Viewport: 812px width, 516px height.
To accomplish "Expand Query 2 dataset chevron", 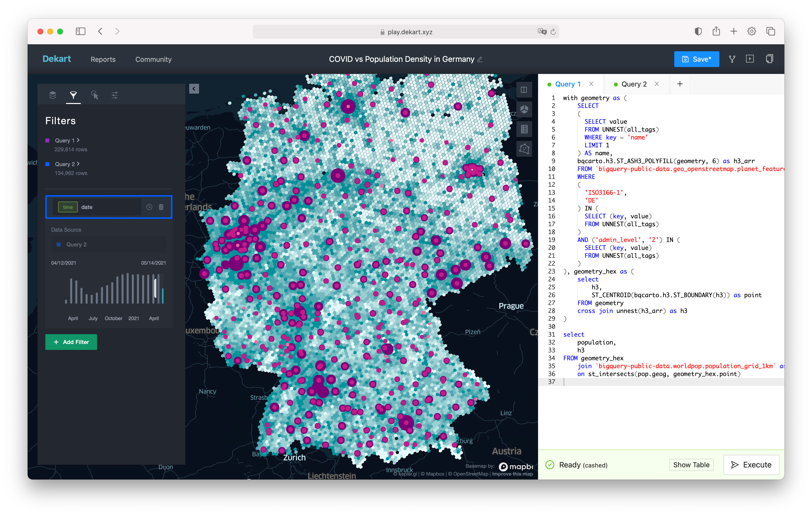I will [78, 164].
